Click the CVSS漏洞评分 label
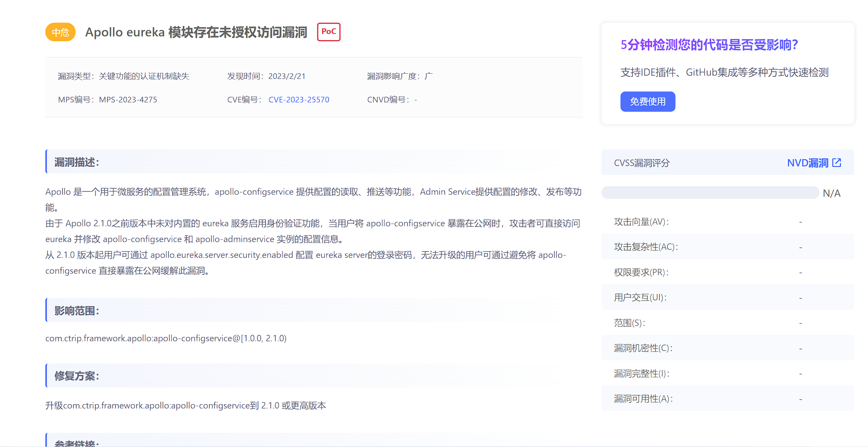Screen dimensions: 868x447 pos(642,163)
